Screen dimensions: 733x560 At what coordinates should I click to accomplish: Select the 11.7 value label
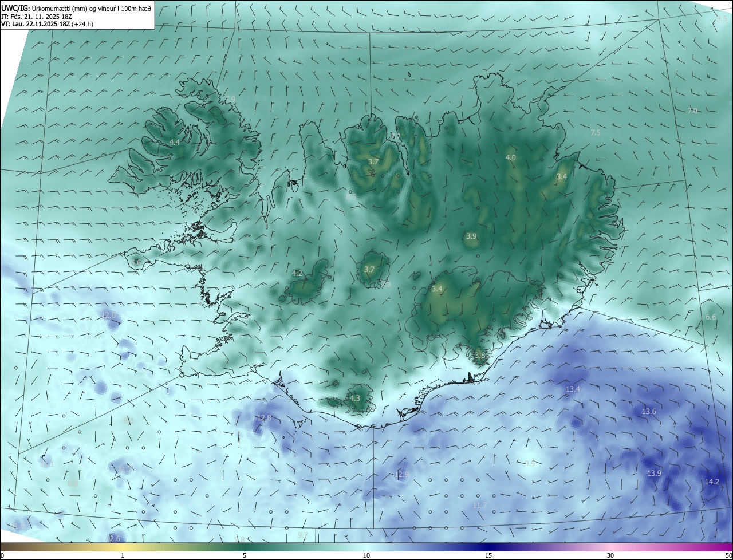(x=480, y=505)
